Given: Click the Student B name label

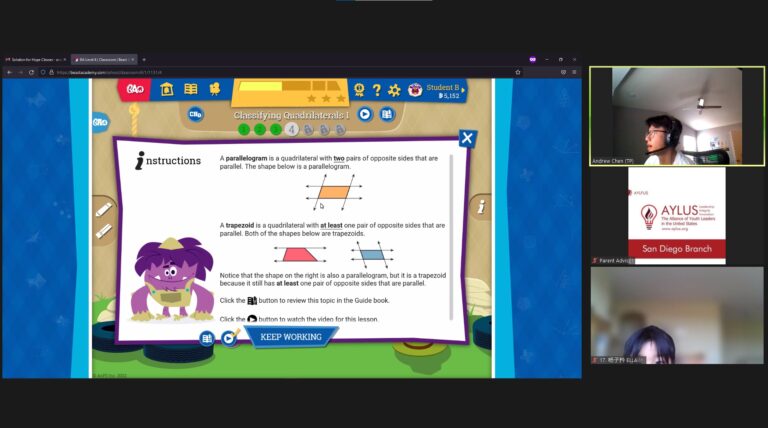Looking at the screenshot, I should click(x=442, y=87).
